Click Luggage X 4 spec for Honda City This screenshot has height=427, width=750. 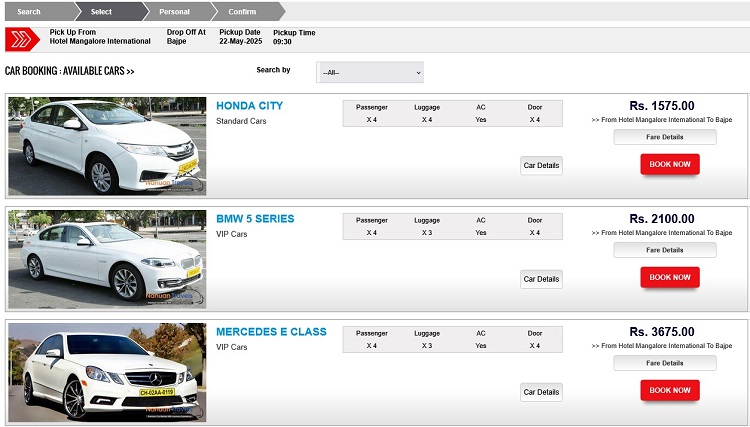pos(427,113)
